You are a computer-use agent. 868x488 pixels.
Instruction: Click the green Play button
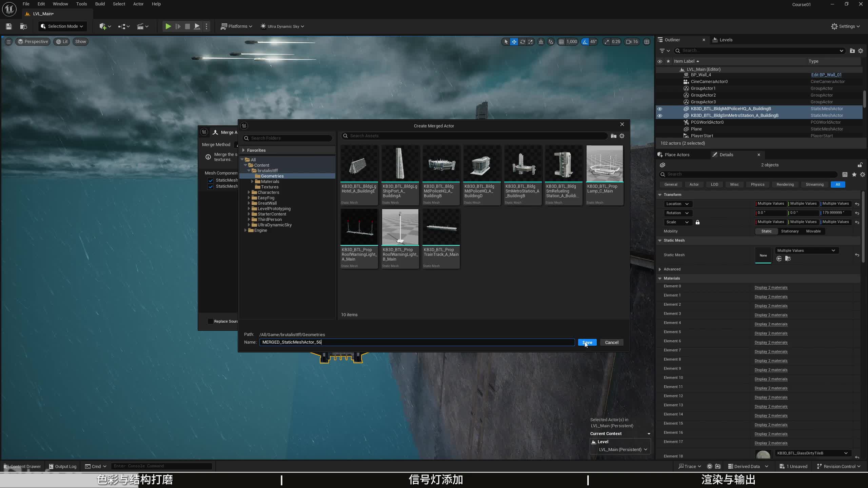click(168, 26)
